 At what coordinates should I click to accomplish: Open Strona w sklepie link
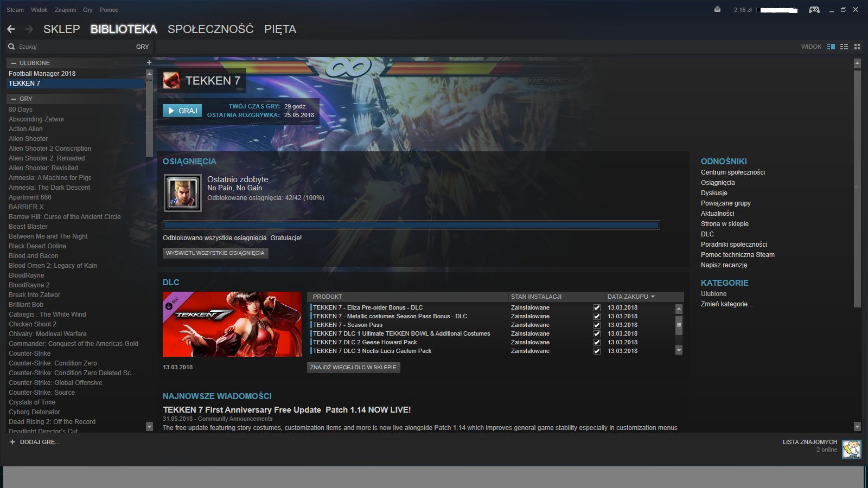tap(725, 224)
